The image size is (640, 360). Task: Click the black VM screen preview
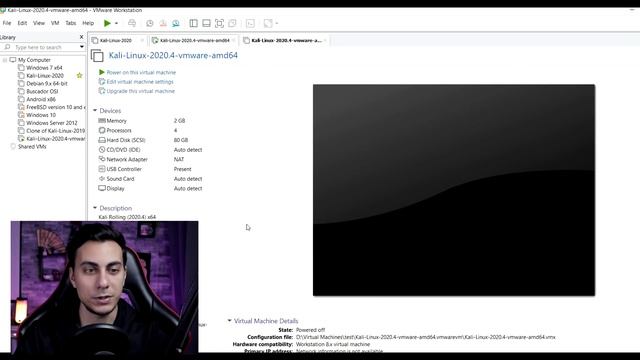point(454,190)
